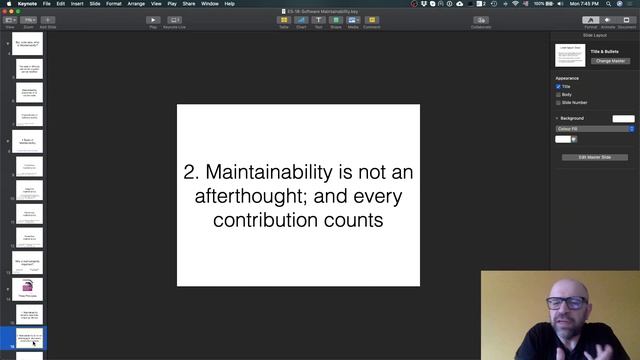640x360 pixels.
Task: Insert a Shape from the toolbar
Action: 336,20
